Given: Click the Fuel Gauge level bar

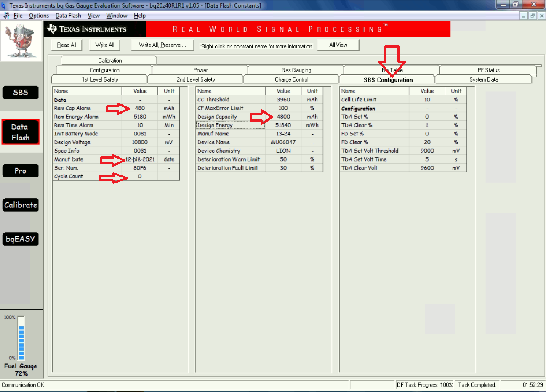Looking at the screenshot, I should coord(21,338).
